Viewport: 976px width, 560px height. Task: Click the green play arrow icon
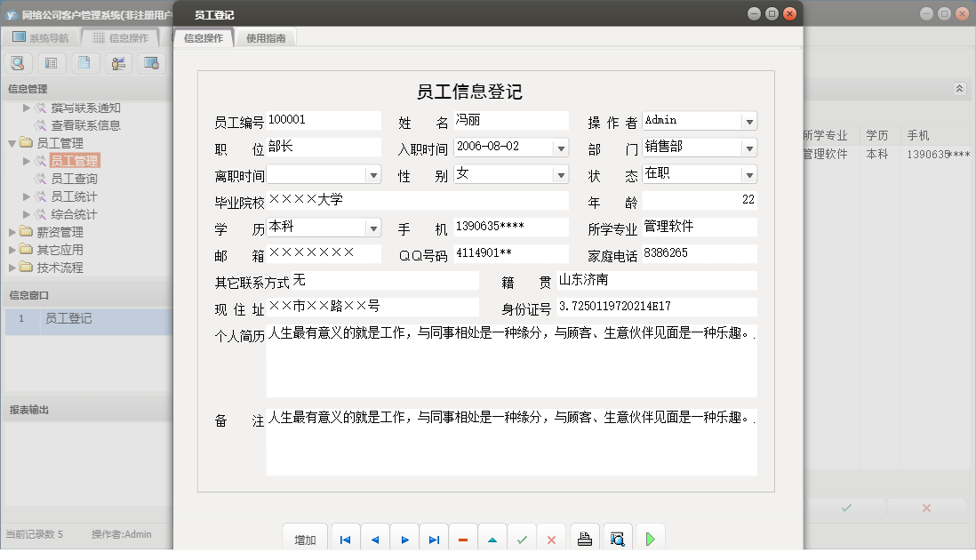tap(651, 539)
